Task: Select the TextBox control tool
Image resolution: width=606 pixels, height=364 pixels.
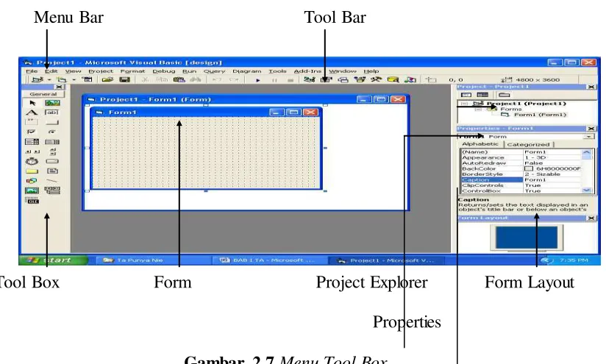Action: (52, 113)
